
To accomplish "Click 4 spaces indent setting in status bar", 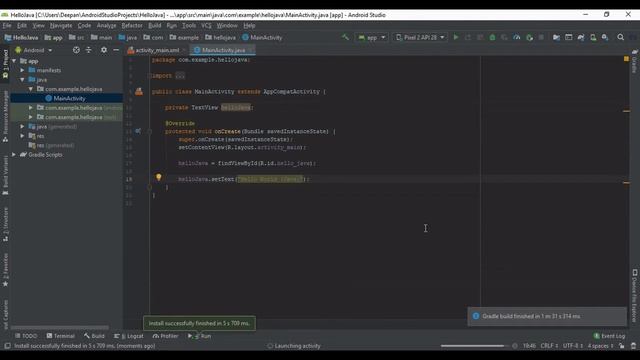I will coord(600,346).
